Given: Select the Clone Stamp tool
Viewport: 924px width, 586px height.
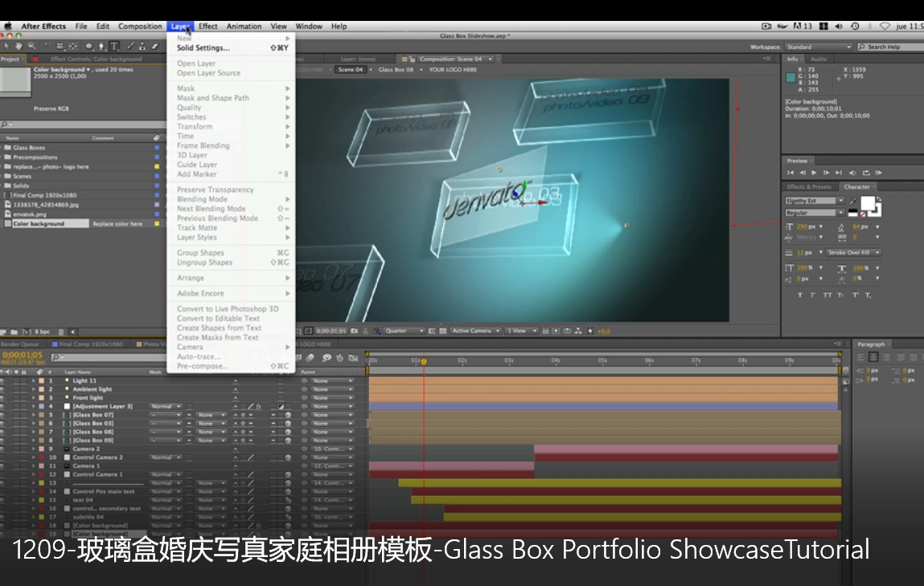Looking at the screenshot, I should coord(142,46).
